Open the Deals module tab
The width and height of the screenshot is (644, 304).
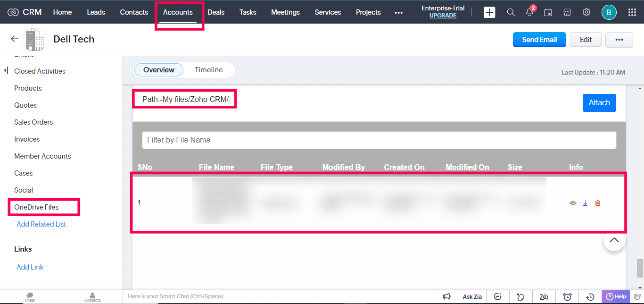click(x=216, y=12)
